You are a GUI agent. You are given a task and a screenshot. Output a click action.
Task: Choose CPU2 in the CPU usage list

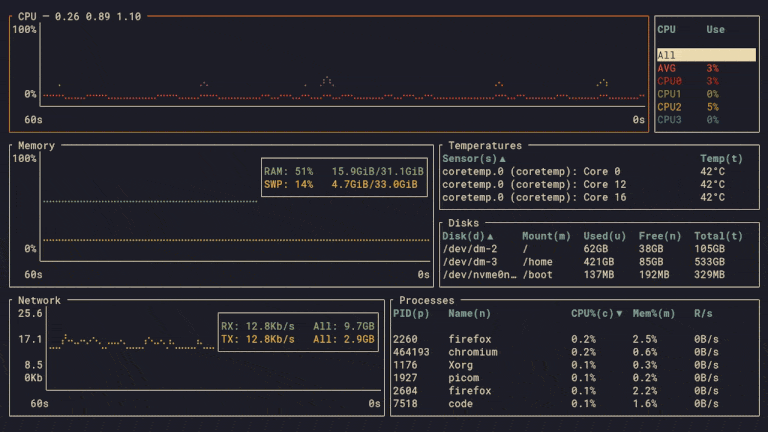pyautogui.click(x=669, y=107)
